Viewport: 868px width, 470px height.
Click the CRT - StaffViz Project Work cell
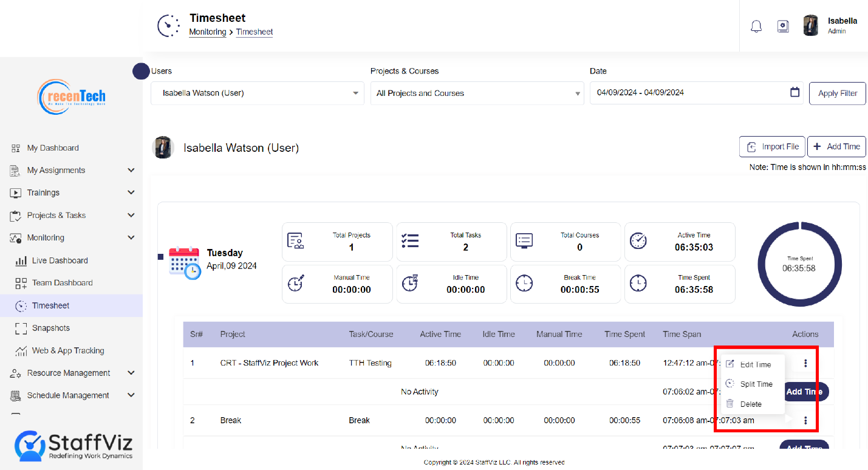pos(269,363)
